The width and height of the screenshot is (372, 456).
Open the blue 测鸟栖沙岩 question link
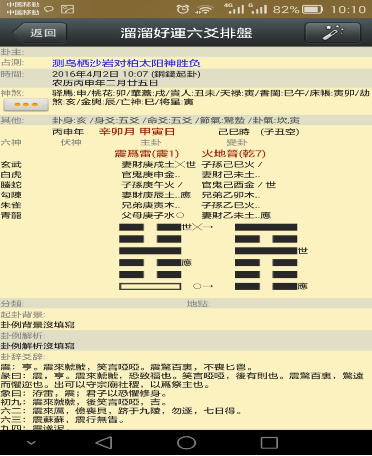click(x=126, y=63)
